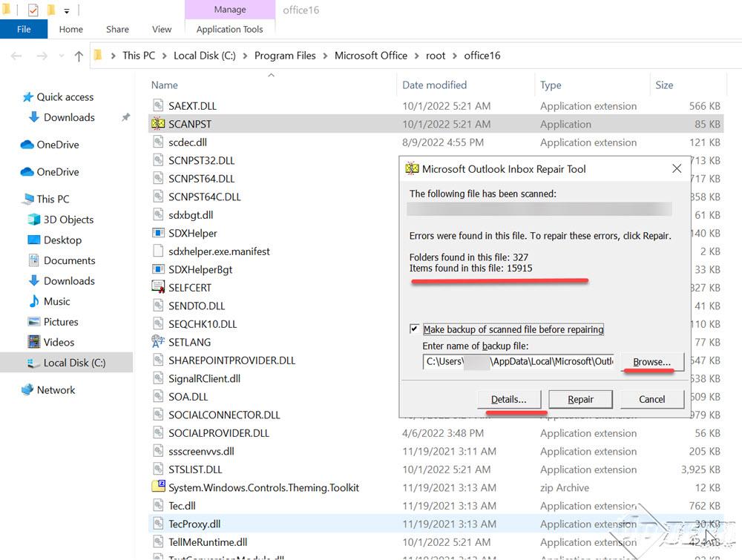Click the SDXHelperBgt application icon
Screen dimensions: 742x560
coord(158,269)
